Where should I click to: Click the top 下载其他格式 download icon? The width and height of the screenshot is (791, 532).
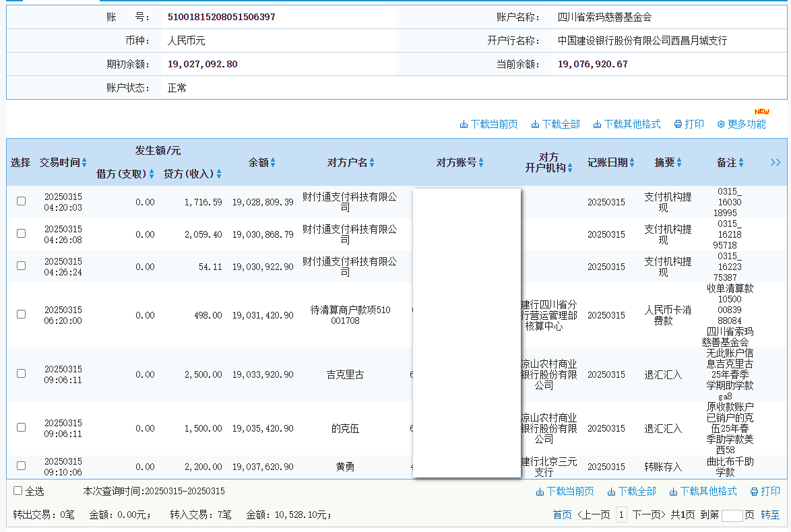click(x=597, y=125)
